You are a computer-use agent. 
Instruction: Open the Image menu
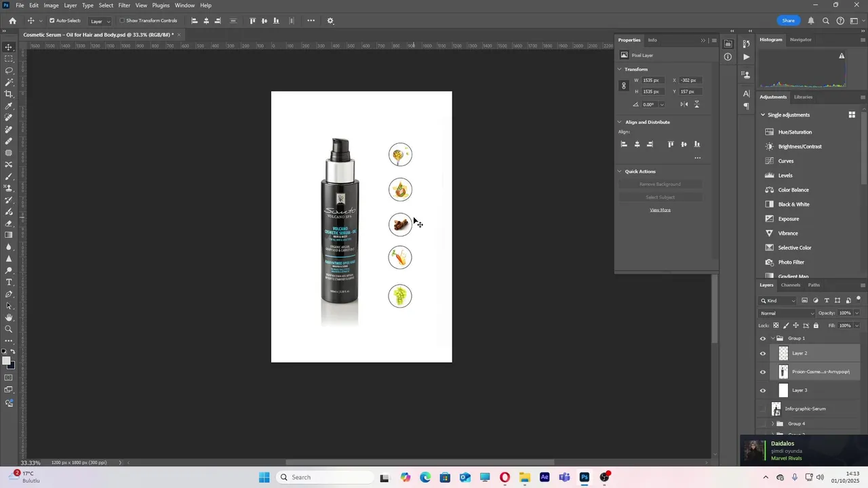point(52,5)
